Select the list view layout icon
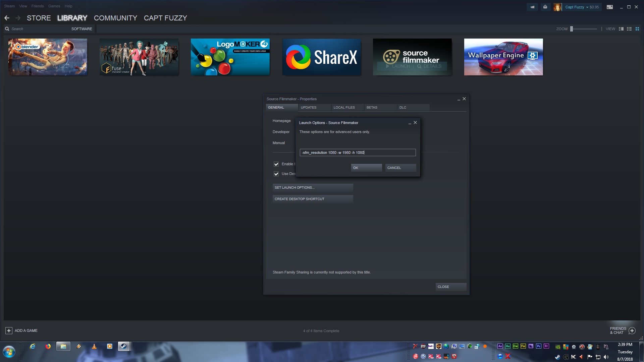 629,29
